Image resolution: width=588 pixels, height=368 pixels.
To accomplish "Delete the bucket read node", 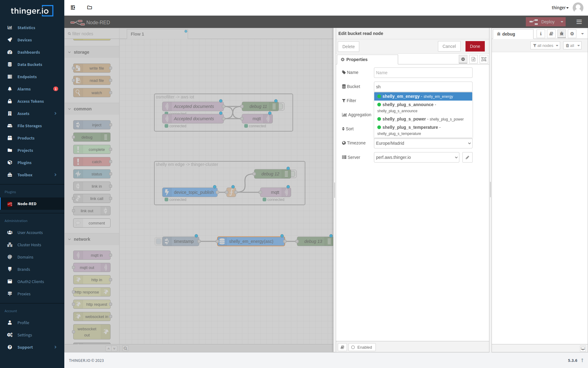I will [x=349, y=47].
